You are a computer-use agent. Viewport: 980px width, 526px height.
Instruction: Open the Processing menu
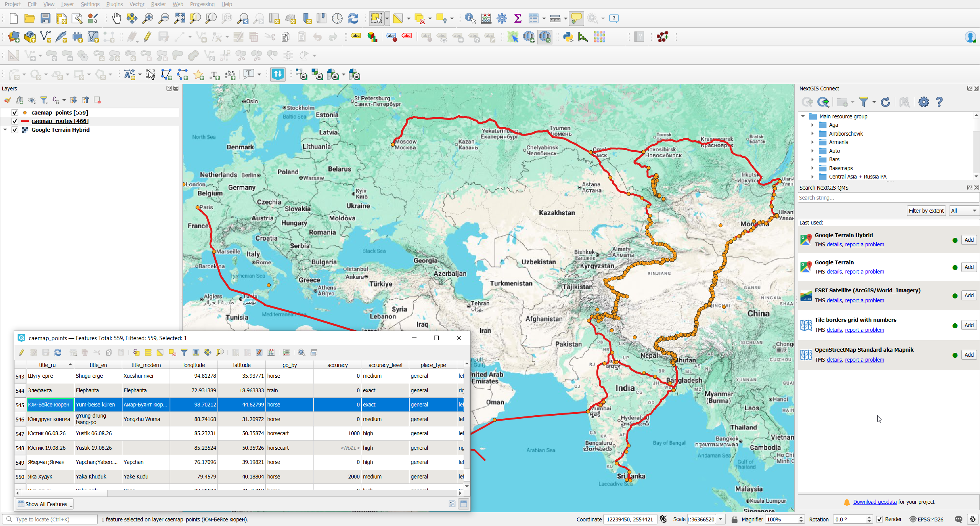click(202, 4)
